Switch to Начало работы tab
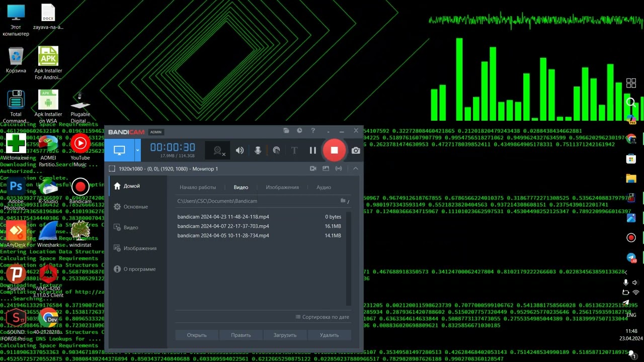The image size is (644, 362). pyautogui.click(x=198, y=187)
